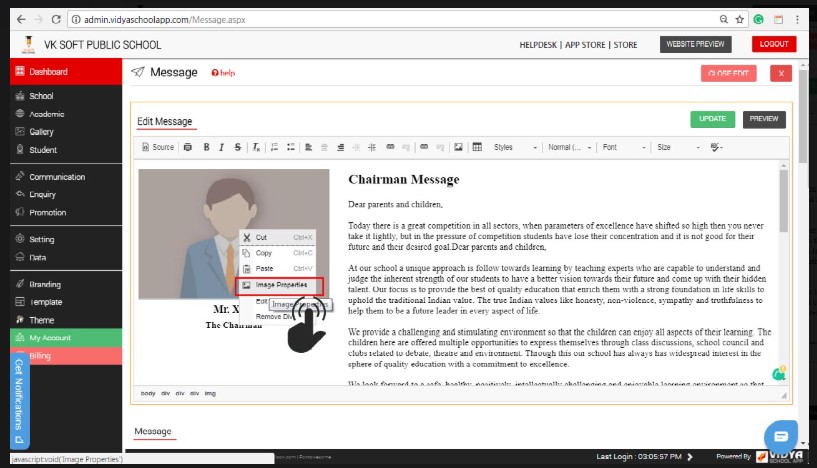Viewport: 817px width, 468px height.
Task: Open the chat bubble widget
Action: [x=781, y=437]
